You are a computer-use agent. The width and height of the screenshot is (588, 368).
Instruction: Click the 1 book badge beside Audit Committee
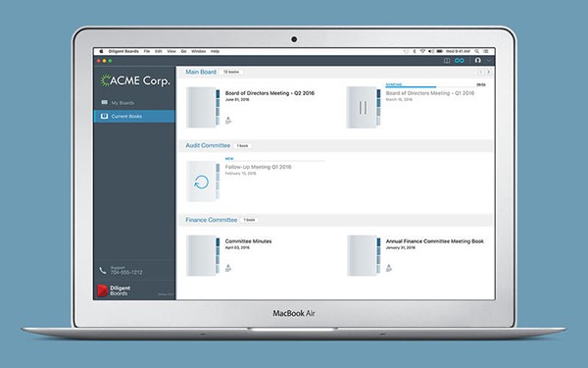242,145
